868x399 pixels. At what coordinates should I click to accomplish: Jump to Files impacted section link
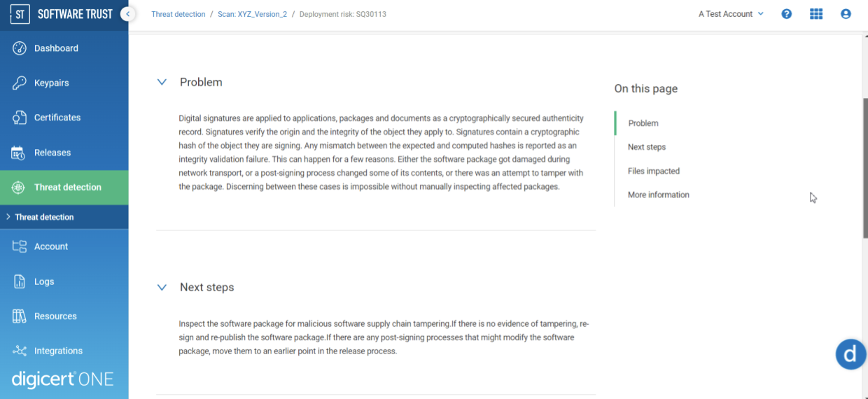(x=654, y=171)
